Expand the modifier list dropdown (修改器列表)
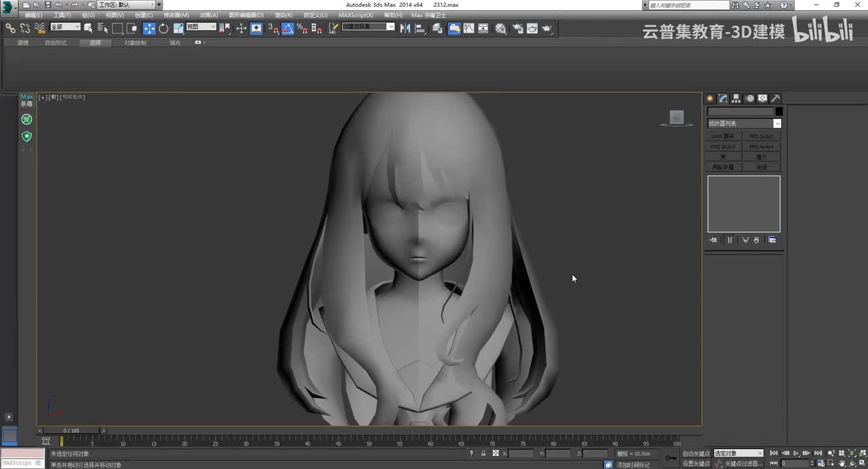The width and height of the screenshot is (868, 469). 777,123
